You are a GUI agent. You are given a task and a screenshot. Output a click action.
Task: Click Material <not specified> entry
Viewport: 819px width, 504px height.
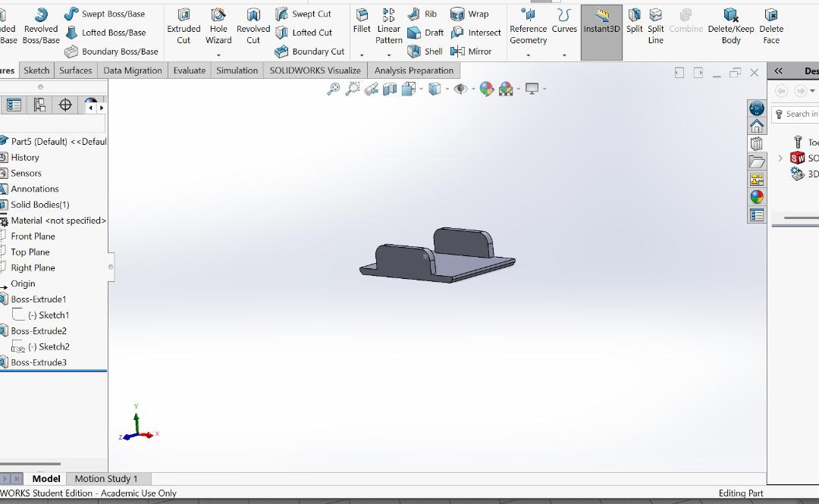[x=58, y=221]
